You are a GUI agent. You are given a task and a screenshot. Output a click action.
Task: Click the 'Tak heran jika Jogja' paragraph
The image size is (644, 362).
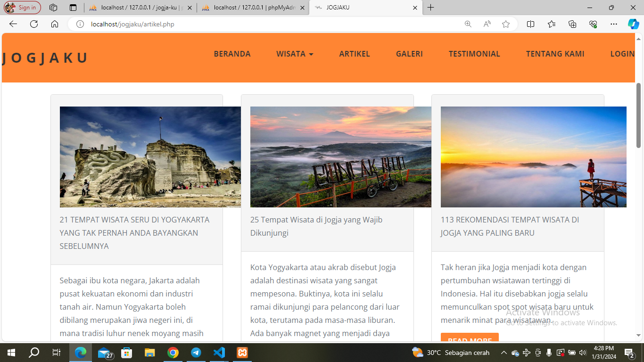(517, 294)
